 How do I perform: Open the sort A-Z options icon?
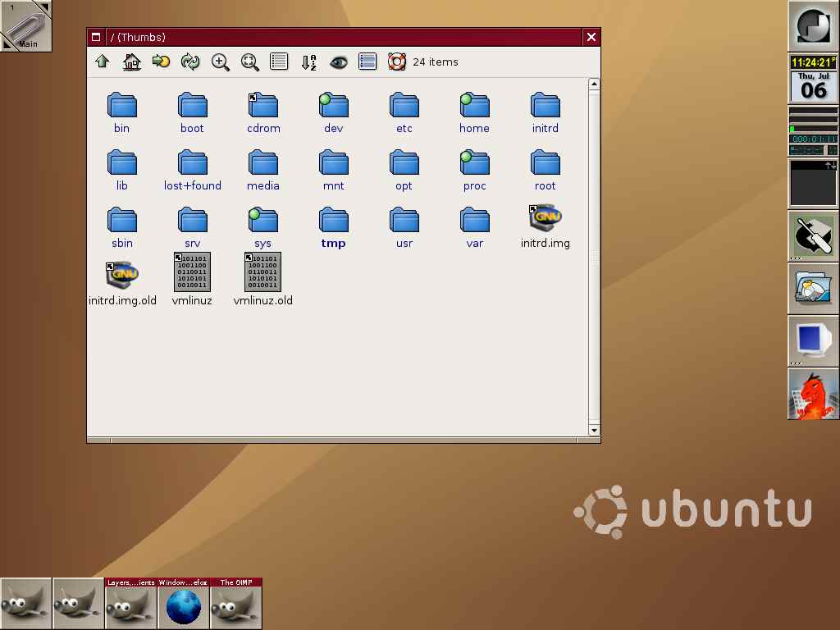point(308,62)
